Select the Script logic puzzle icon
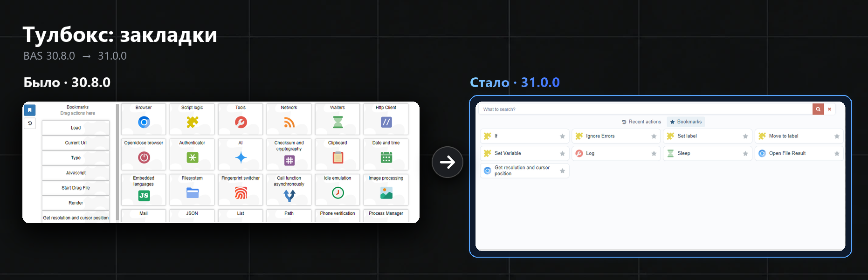This screenshot has width=868, height=280. coord(193,122)
